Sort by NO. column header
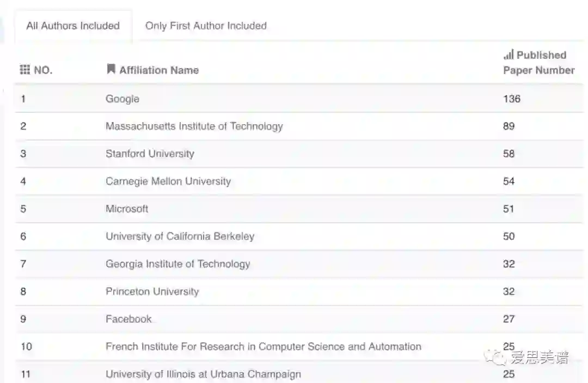 43,70
